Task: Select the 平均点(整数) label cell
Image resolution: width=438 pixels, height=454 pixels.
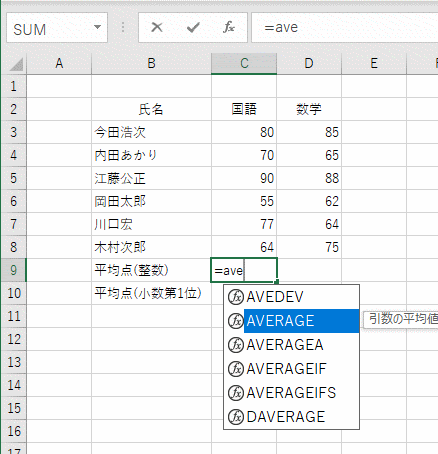Action: click(151, 270)
